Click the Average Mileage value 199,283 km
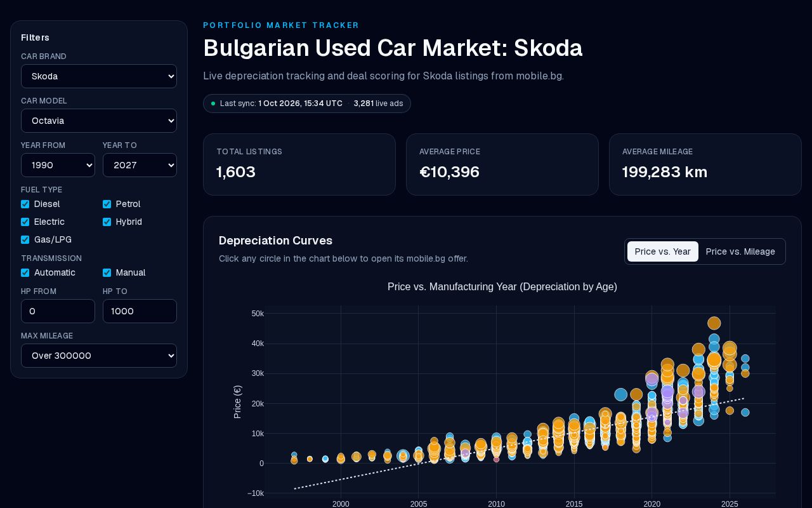Image resolution: width=812 pixels, height=508 pixels. [x=665, y=172]
